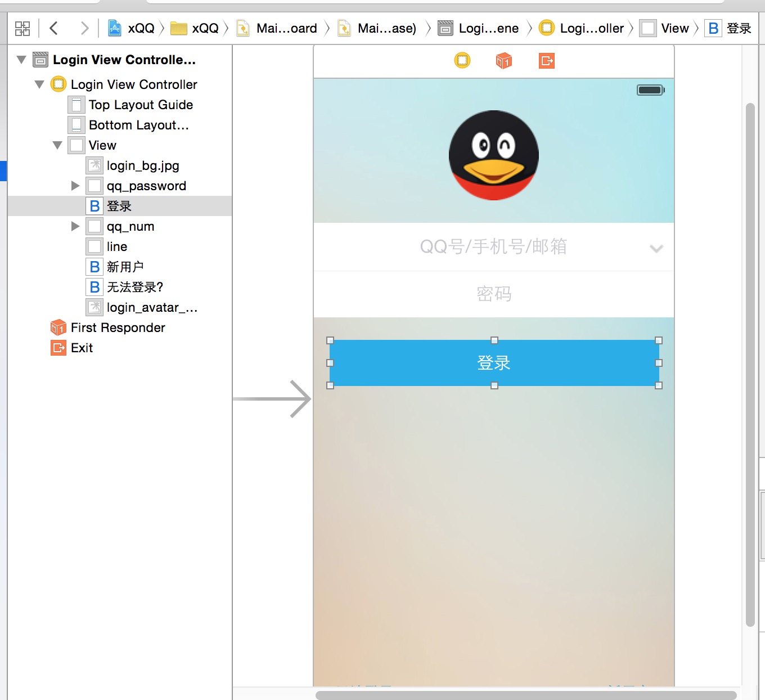
Task: Expand qq_num in outline
Action: [x=75, y=226]
